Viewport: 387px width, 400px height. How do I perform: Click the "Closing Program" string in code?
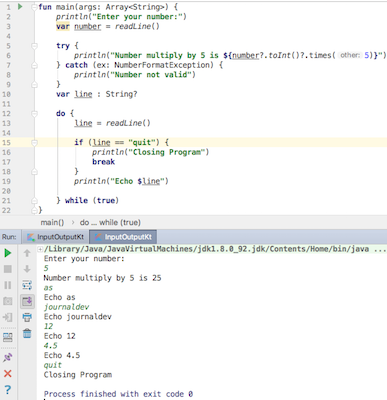[x=166, y=152]
